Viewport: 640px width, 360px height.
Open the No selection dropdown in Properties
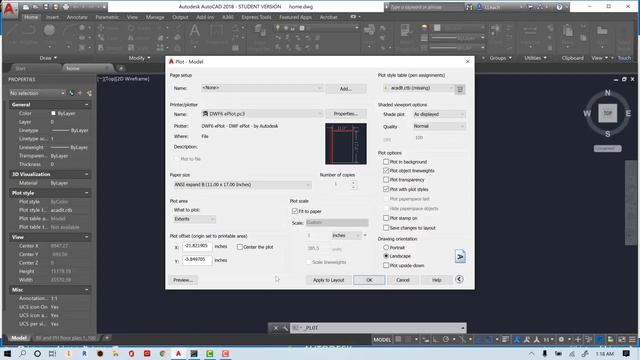(x=37, y=93)
